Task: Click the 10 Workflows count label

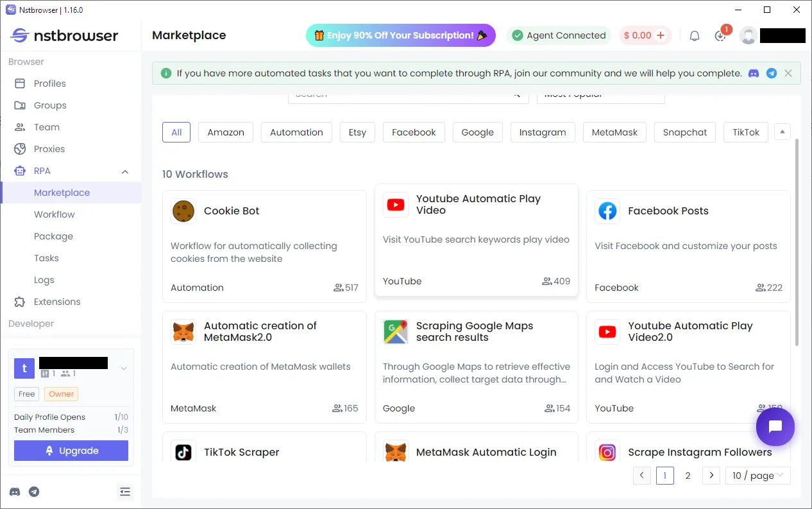Action: (195, 175)
